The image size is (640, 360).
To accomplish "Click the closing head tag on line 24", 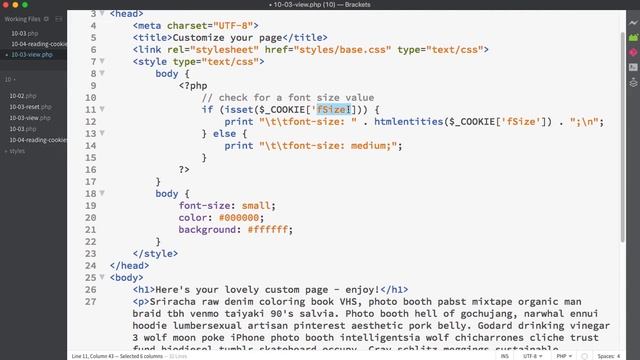I will tap(129, 266).
